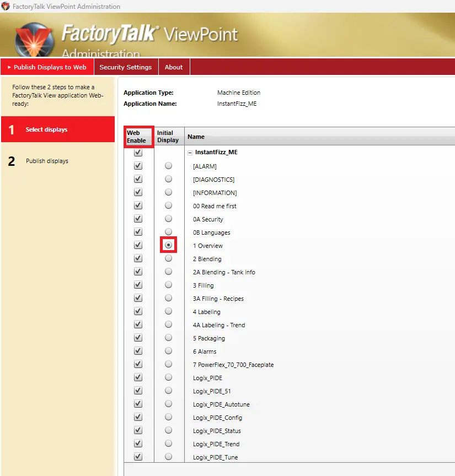
Task: Choose 5 Packaging as Initial Display
Action: 168,338
